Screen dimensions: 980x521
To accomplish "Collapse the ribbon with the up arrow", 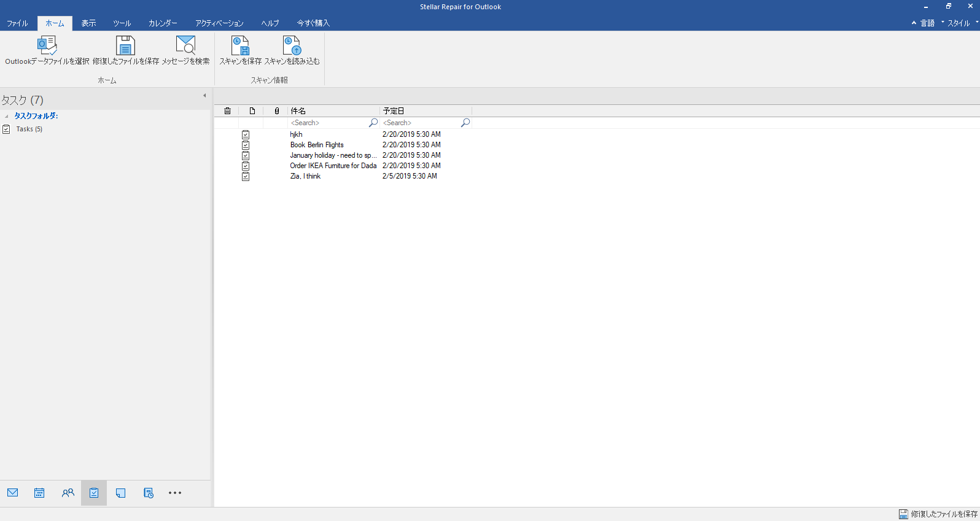I will tap(914, 23).
